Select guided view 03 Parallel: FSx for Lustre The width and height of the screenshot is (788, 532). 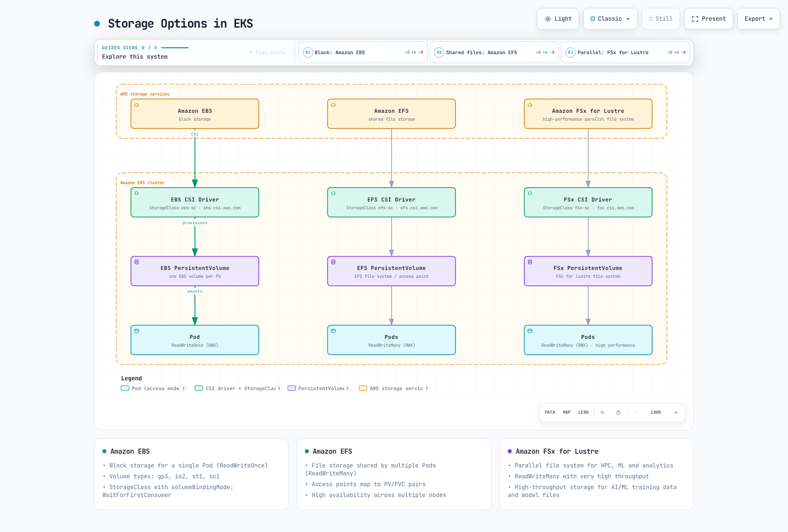click(x=625, y=52)
